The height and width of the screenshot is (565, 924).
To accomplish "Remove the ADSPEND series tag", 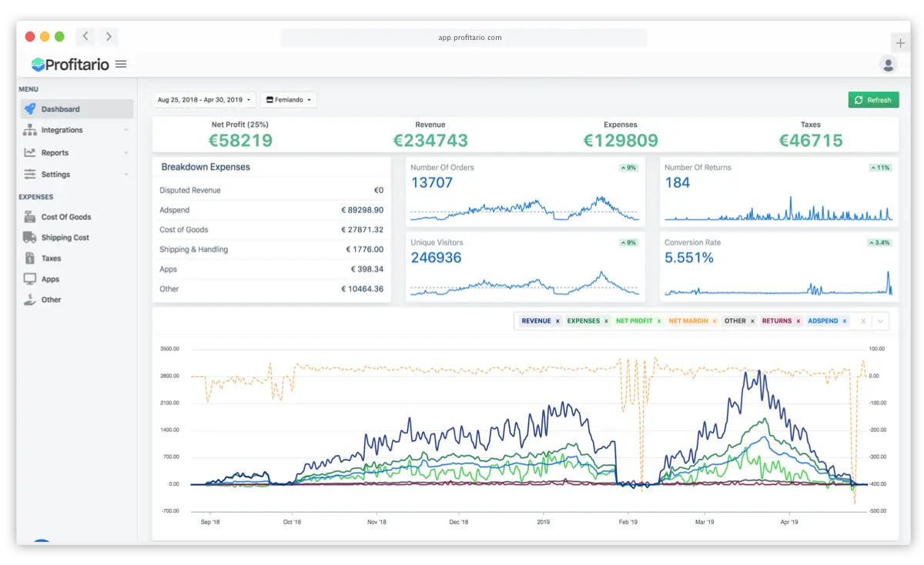I will 844,320.
